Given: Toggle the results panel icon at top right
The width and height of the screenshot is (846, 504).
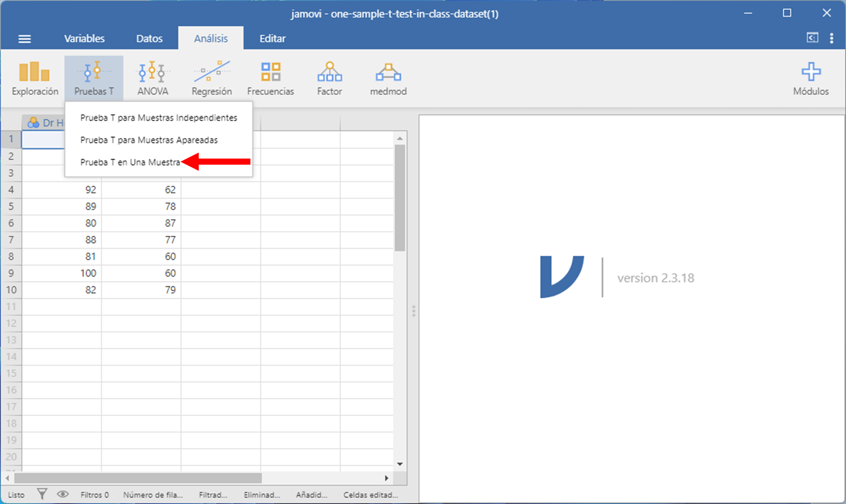Looking at the screenshot, I should click(x=812, y=38).
